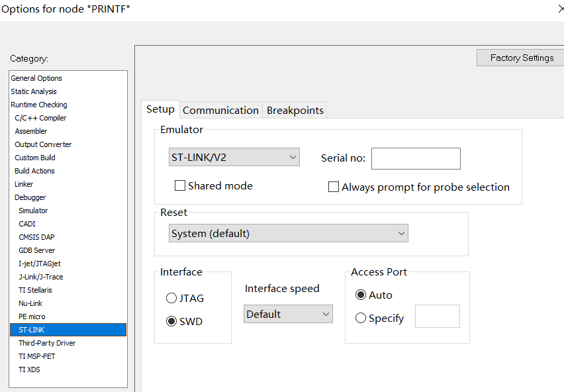Viewport: 564px width, 392px height.
Task: Choose Auto access port option
Action: click(x=360, y=295)
